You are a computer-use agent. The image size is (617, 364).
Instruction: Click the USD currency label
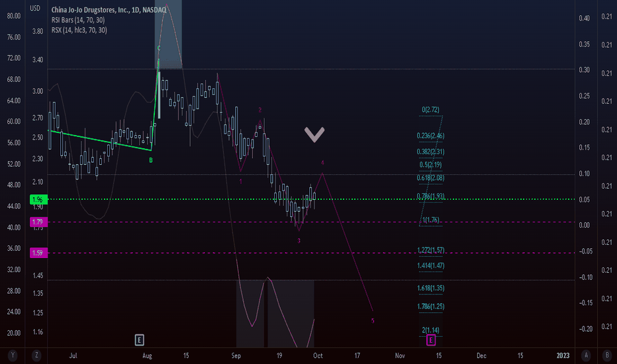point(35,8)
